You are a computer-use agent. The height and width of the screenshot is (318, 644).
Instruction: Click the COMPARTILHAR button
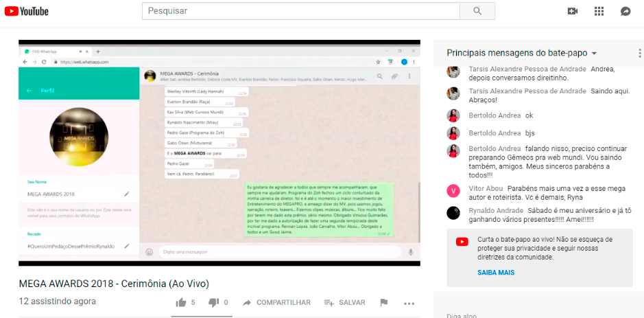[x=283, y=303]
